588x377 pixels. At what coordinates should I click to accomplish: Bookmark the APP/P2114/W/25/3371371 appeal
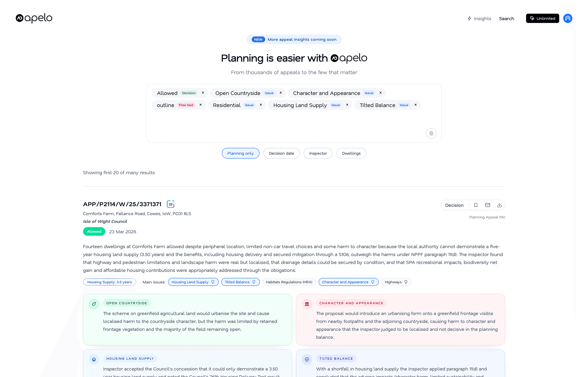click(x=476, y=205)
